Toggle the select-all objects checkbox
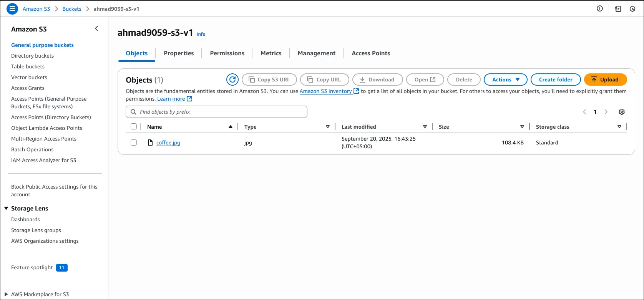 (x=134, y=126)
